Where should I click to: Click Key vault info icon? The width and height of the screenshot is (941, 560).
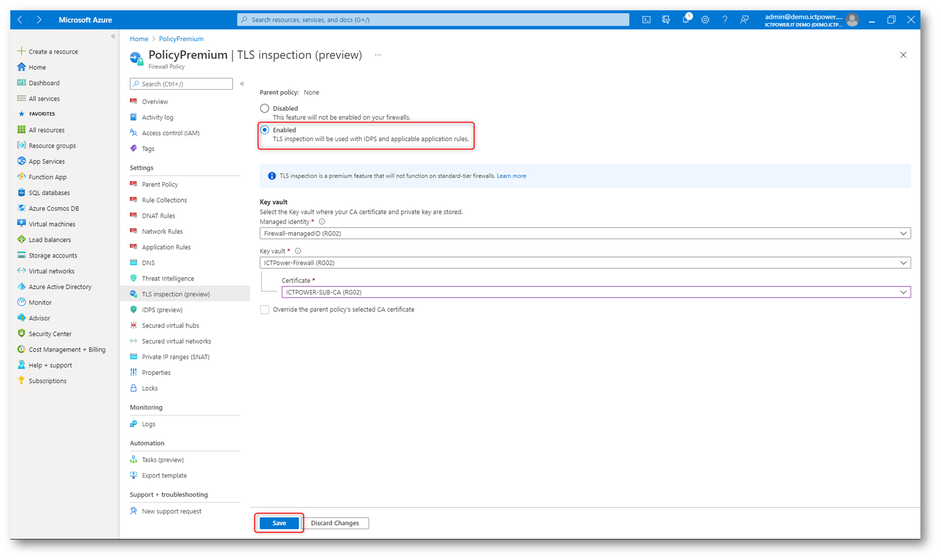pyautogui.click(x=297, y=251)
